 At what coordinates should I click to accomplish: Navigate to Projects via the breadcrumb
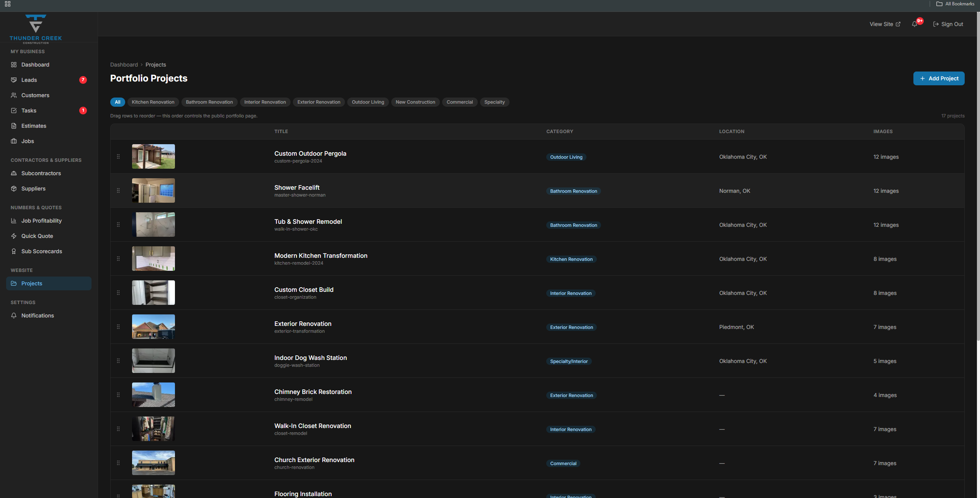[155, 65]
